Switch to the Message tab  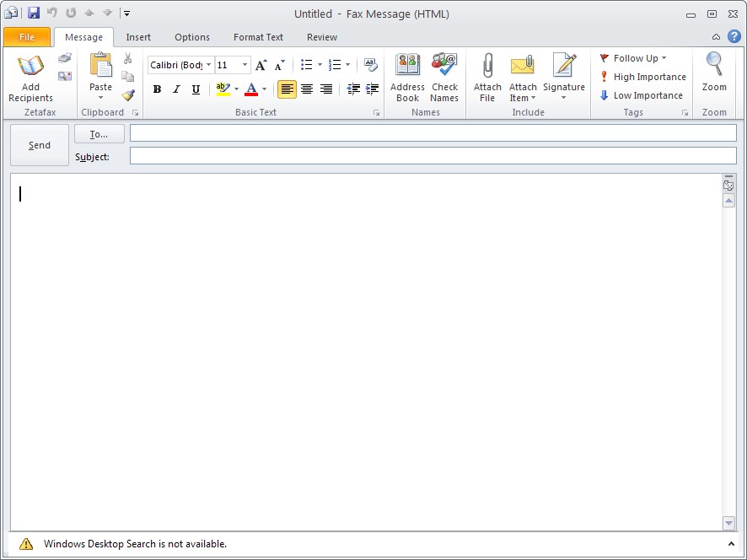[83, 37]
